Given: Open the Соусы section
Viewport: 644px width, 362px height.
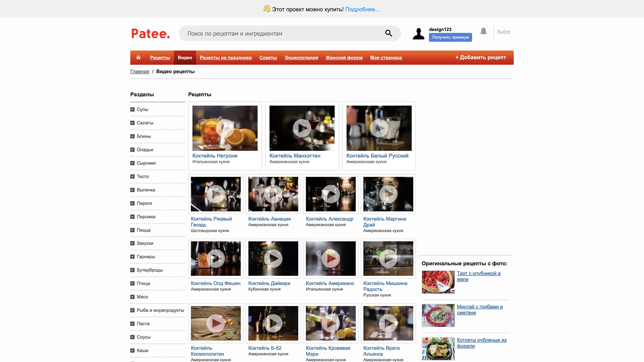Looking at the screenshot, I should pyautogui.click(x=144, y=337).
